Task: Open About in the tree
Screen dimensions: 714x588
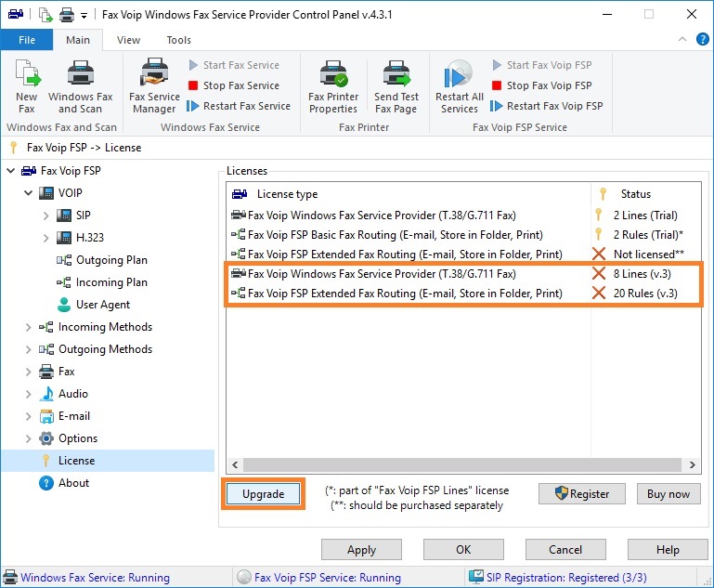Action: click(x=64, y=483)
